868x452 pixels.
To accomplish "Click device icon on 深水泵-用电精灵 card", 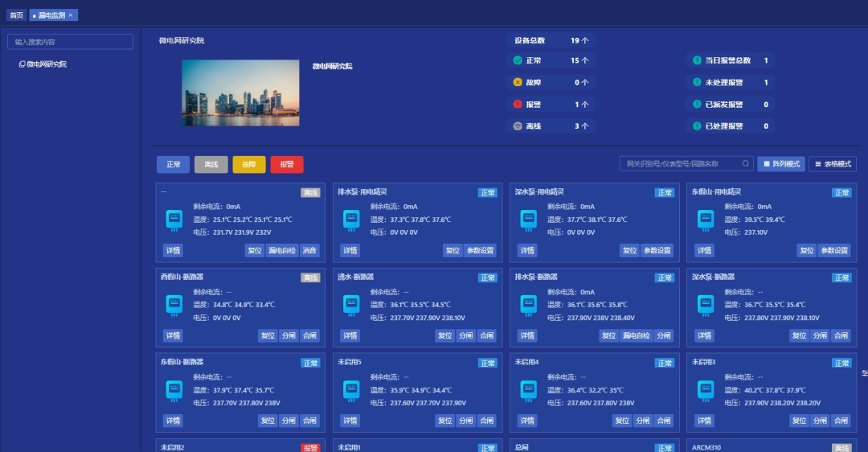I will click(529, 220).
